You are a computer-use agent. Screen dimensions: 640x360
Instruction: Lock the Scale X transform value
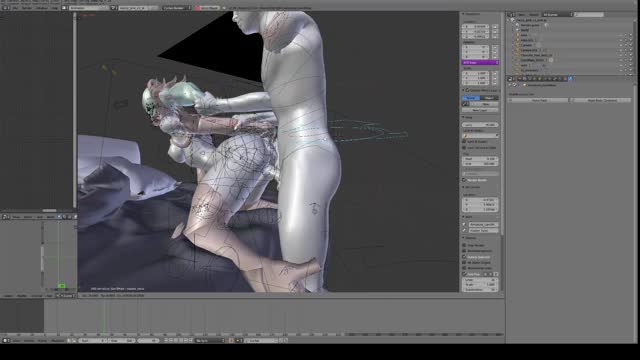495,73
